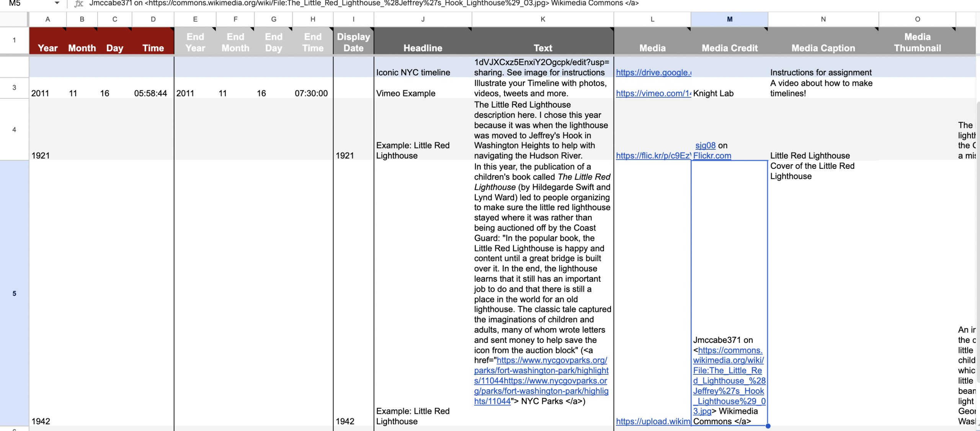Screen dimensions: 980x431
Task: Select column A header
Action: click(x=48, y=19)
